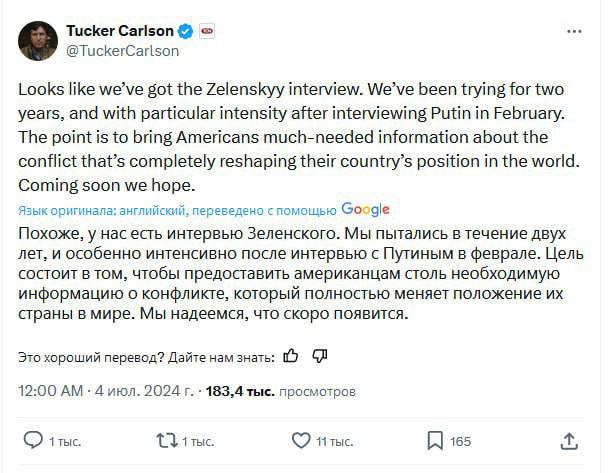Click the share upload icon
This screenshot has height=473, width=613.
pos(569,440)
